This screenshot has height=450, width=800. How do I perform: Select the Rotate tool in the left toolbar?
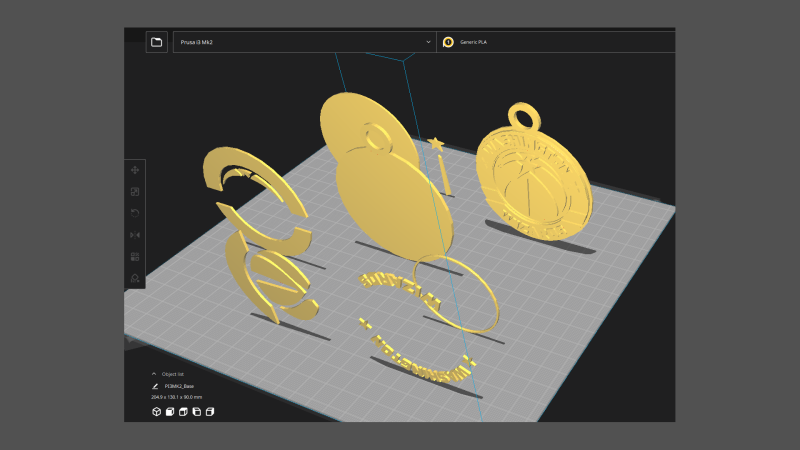click(135, 213)
